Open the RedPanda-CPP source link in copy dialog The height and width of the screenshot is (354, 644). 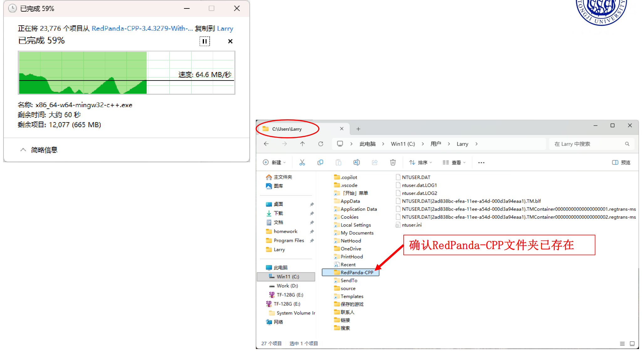(x=142, y=29)
